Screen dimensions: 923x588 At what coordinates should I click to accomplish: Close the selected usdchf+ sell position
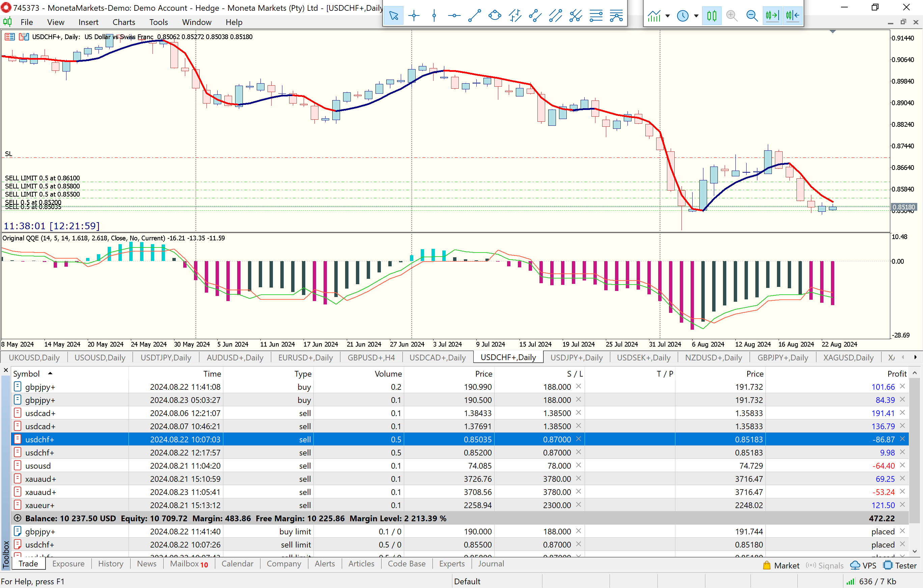[x=902, y=439]
